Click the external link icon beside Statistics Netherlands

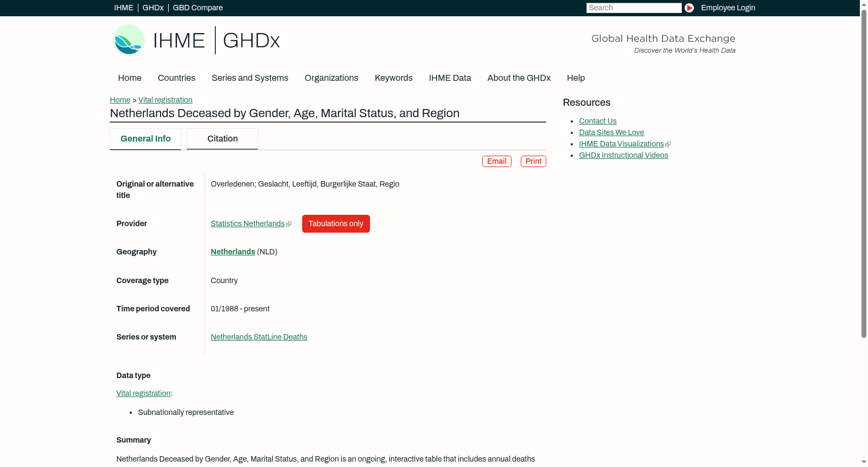(289, 224)
